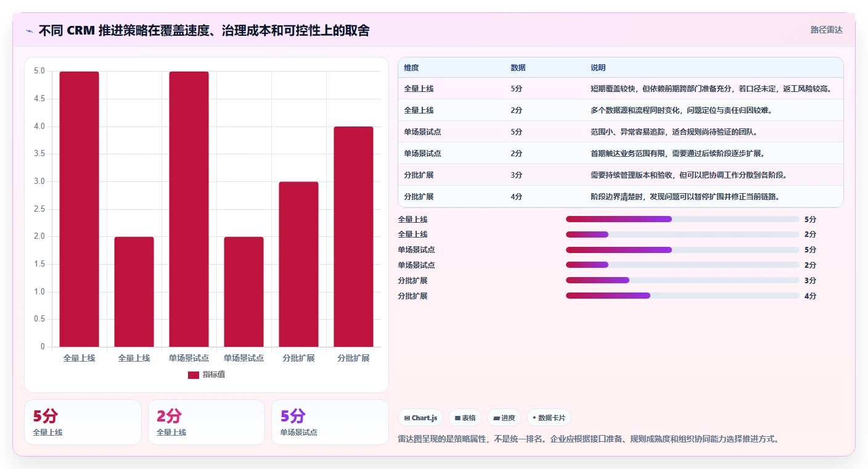Click the 4.5 tick on the y-axis

pyautogui.click(x=39, y=99)
